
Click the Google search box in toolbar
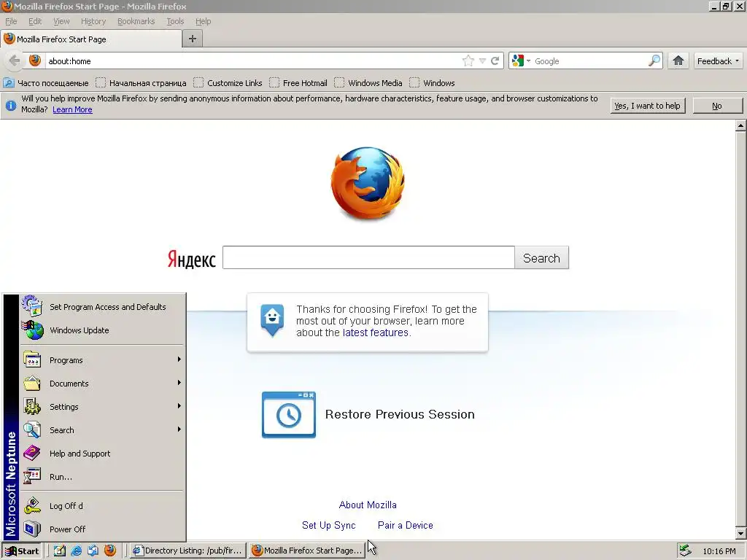pyautogui.click(x=589, y=61)
